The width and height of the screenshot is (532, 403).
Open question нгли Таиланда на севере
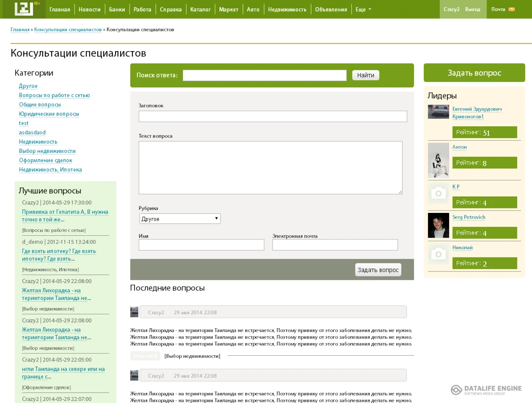coord(63,373)
